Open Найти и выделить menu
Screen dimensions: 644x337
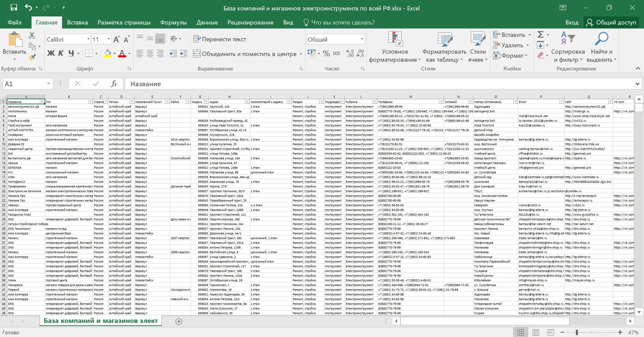(601, 47)
